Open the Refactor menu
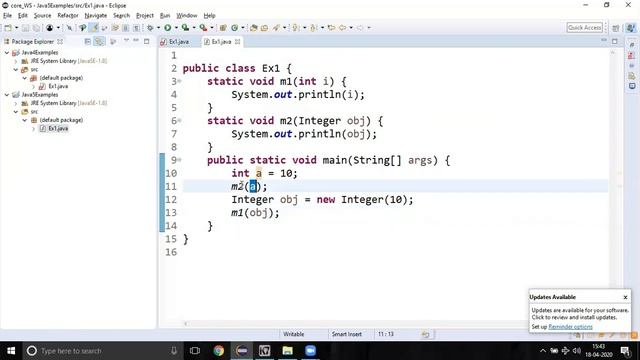 coord(68,16)
